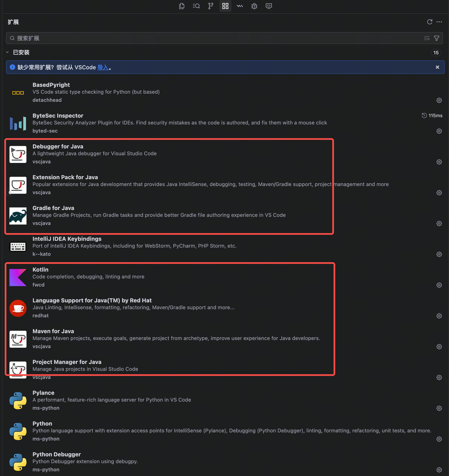Viewport: 449px width, 476px height.
Task: Open settings gear for Kotlin extension
Action: (439, 285)
